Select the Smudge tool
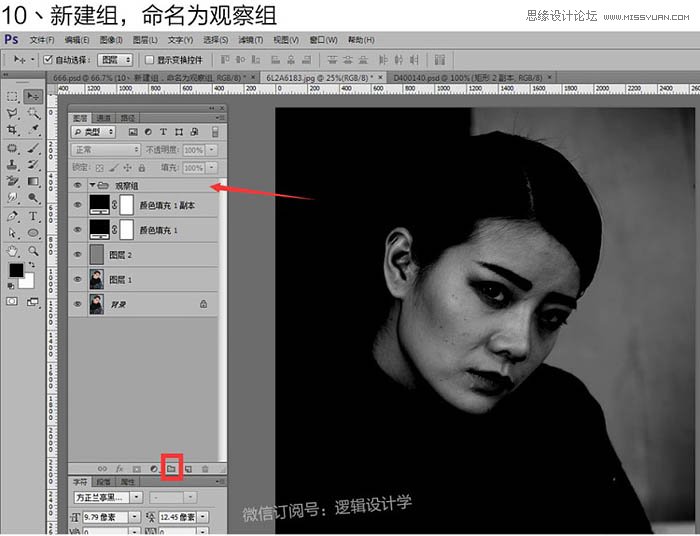 (12, 197)
